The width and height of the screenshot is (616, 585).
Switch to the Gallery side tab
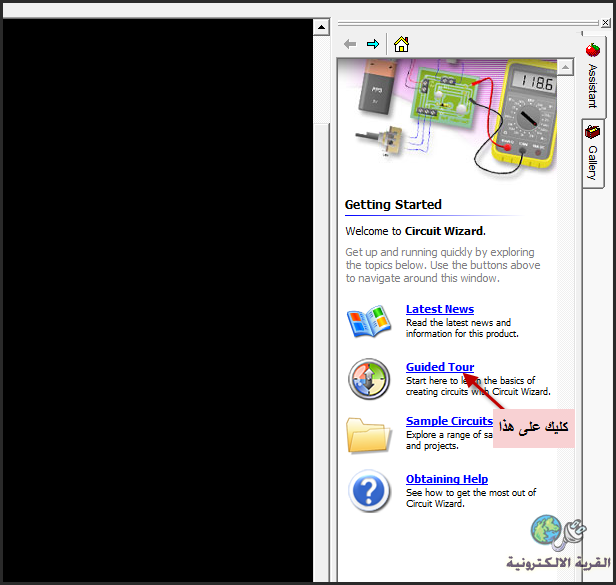click(x=592, y=154)
